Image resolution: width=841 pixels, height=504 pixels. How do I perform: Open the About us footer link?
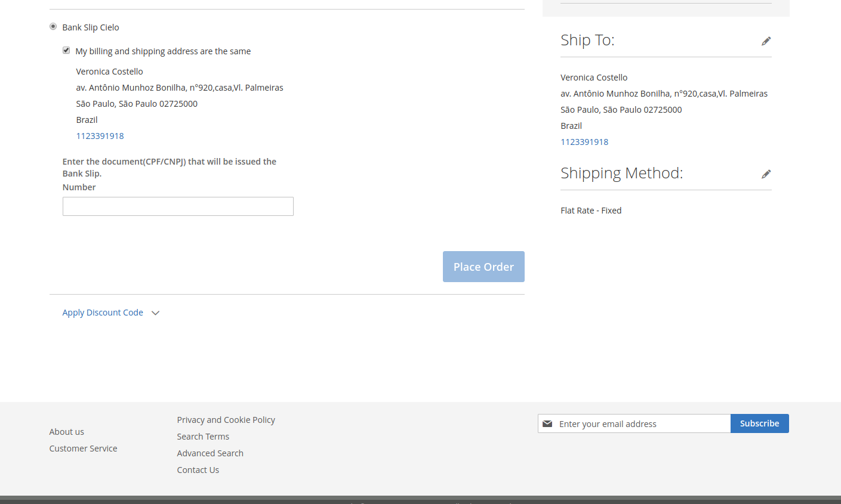pos(67,432)
